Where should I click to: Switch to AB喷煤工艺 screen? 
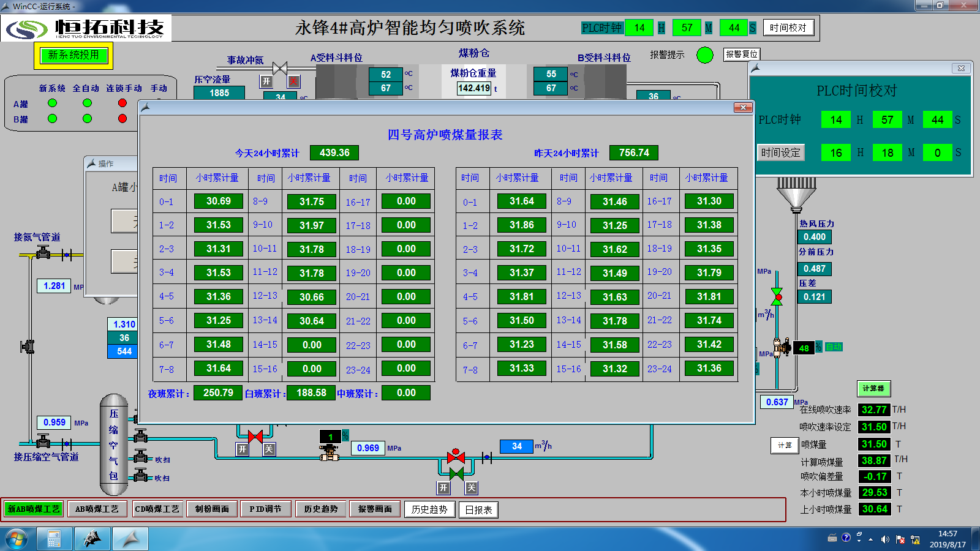pos(97,509)
